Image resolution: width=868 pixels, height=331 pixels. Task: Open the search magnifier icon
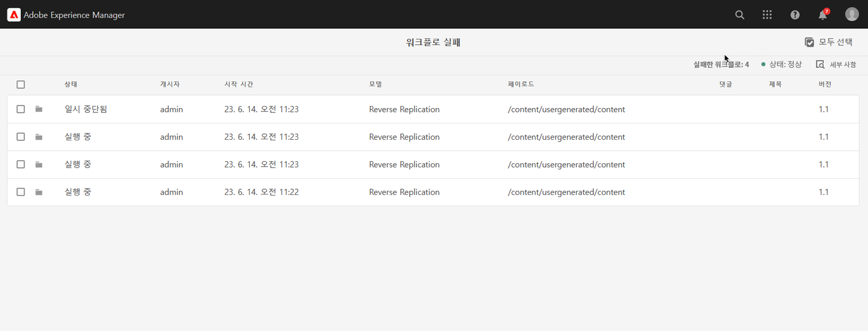point(740,15)
